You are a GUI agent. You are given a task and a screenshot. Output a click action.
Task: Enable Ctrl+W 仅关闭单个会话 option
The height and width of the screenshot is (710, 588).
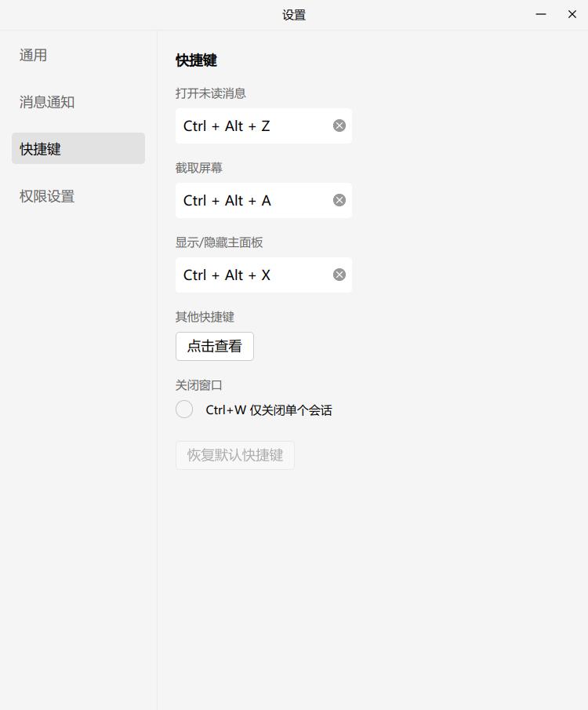click(184, 409)
